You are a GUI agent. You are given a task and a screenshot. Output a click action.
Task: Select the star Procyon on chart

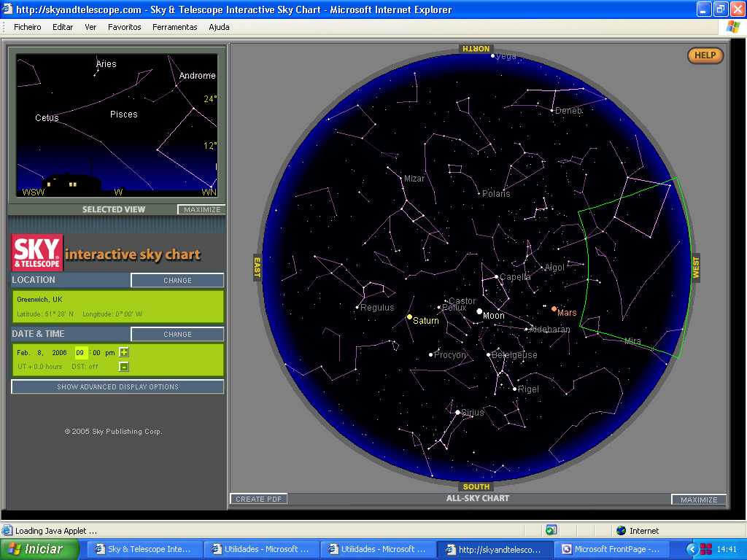[430, 355]
